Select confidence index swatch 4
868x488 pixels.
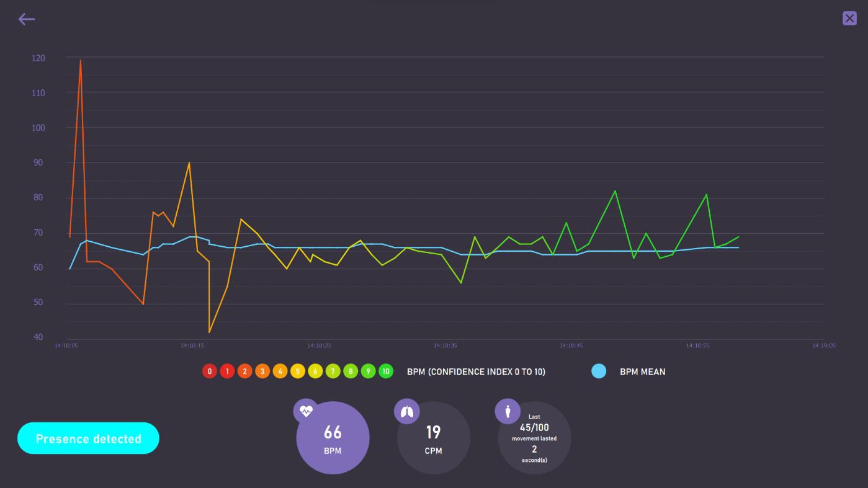click(280, 371)
